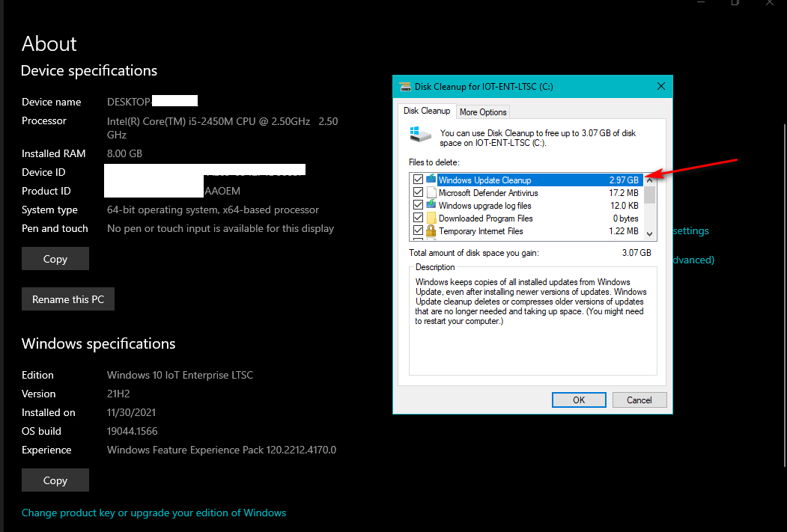Click the 11/30/2021 installed on date

coord(131,413)
